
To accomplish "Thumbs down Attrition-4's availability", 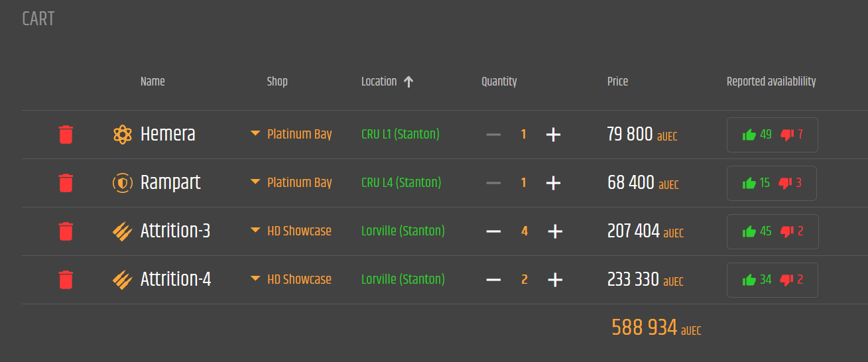I will (787, 280).
